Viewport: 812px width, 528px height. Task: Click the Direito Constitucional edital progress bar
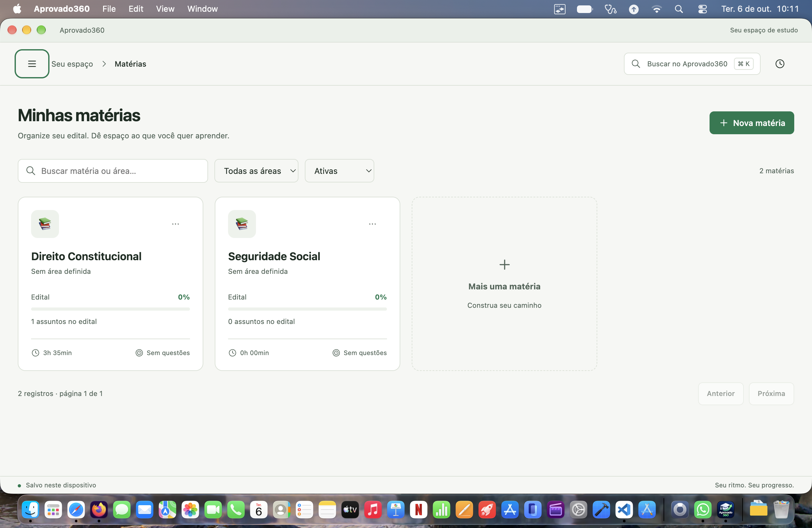(110, 309)
